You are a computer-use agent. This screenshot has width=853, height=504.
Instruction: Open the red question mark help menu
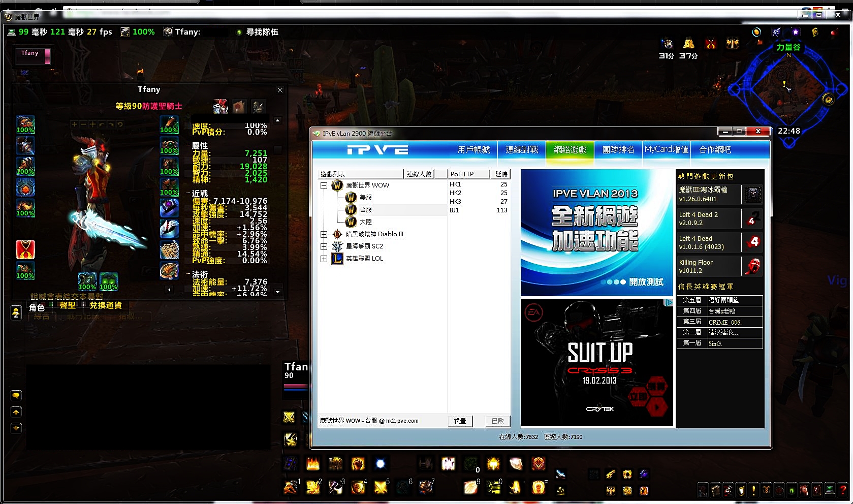pos(843,490)
